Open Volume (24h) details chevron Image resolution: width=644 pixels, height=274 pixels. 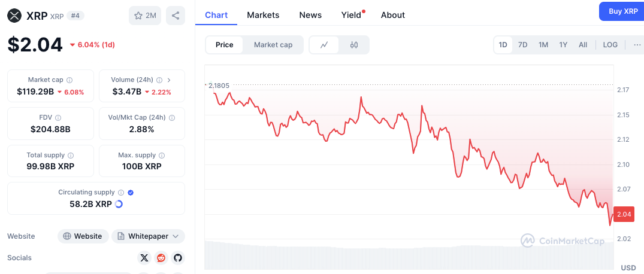point(169,80)
